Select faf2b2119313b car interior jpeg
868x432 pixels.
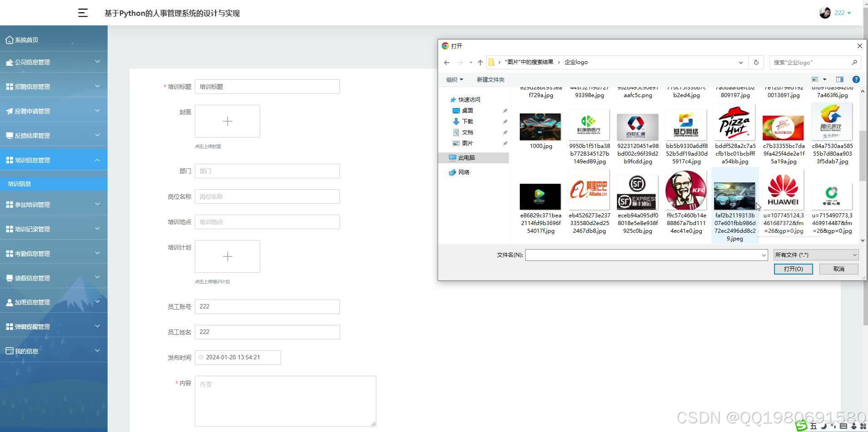point(735,205)
